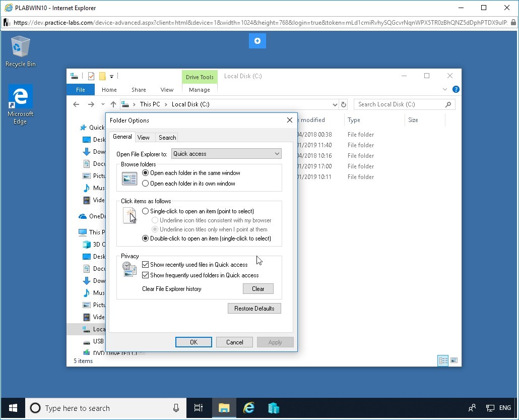Switch to View tab in Folder Options
Viewport: 519px width, 420px height.
(143, 138)
